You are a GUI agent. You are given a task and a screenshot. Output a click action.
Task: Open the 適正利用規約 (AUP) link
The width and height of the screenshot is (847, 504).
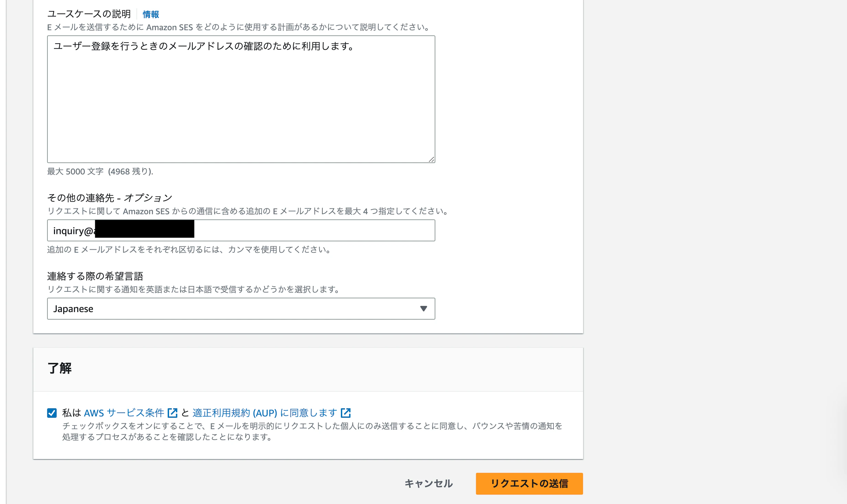[x=235, y=413]
